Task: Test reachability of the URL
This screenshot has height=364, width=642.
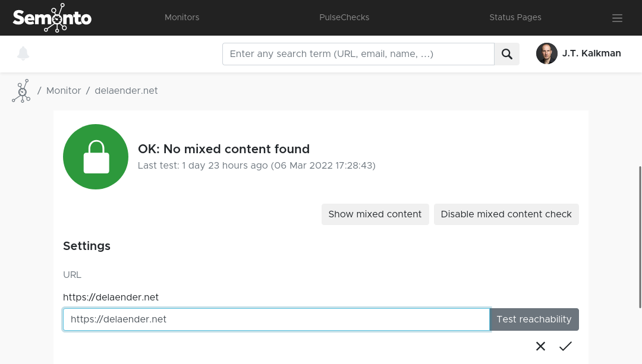Action: [x=534, y=319]
